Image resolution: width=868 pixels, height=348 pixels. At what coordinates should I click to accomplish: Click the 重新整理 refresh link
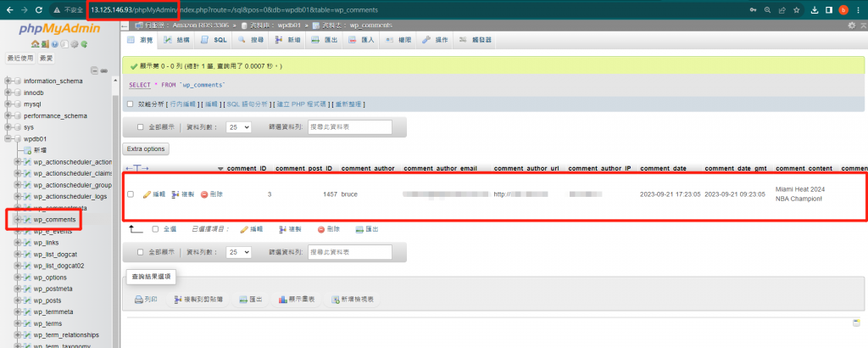pyautogui.click(x=348, y=104)
